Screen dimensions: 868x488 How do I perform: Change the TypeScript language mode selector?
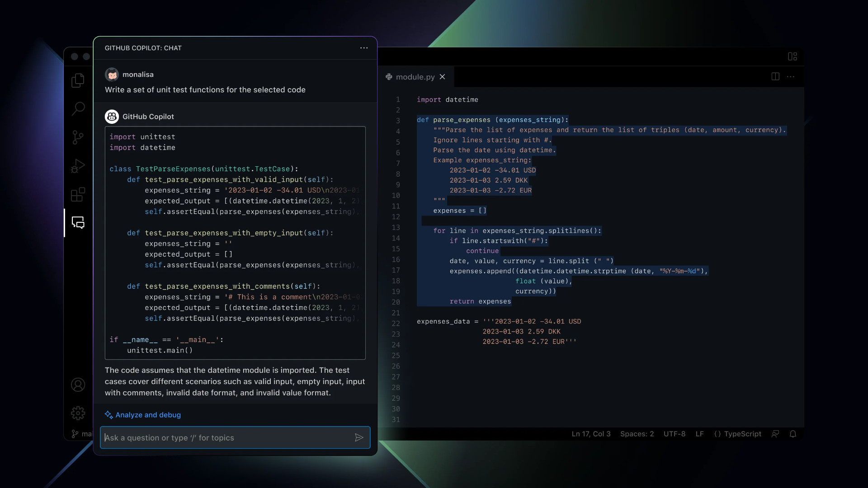point(738,434)
